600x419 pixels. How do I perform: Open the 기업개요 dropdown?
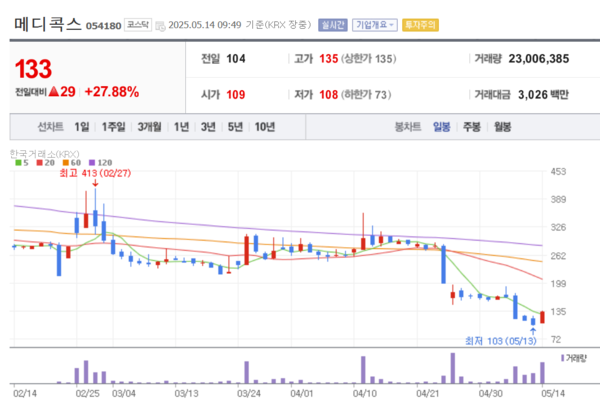(375, 25)
